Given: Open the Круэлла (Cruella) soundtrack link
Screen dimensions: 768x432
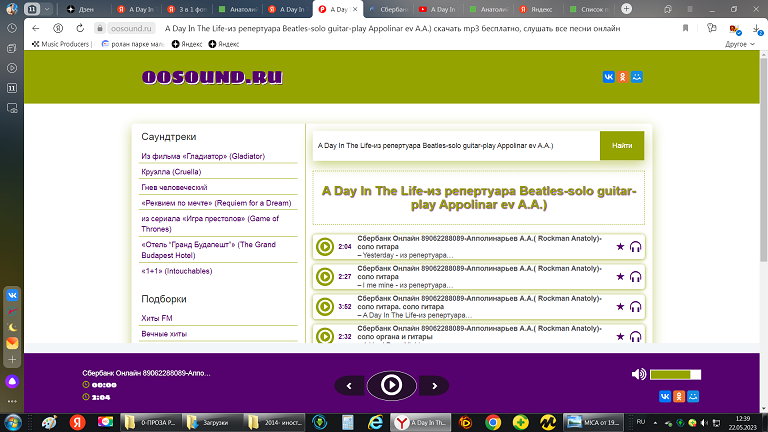Looking at the screenshot, I should [x=171, y=172].
